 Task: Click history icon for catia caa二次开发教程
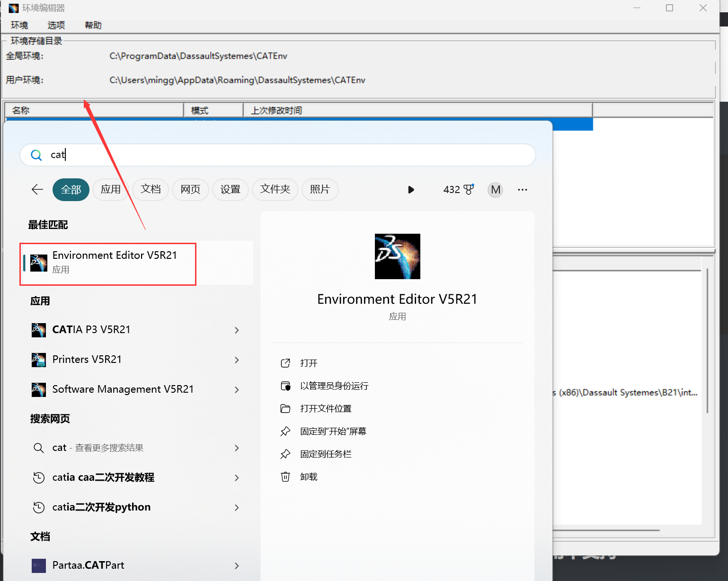(39, 477)
